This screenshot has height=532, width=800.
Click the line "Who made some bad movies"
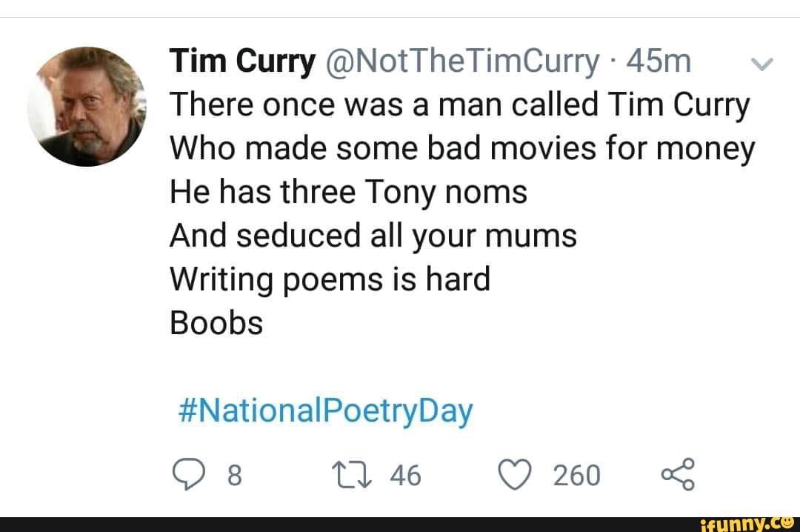point(462,150)
